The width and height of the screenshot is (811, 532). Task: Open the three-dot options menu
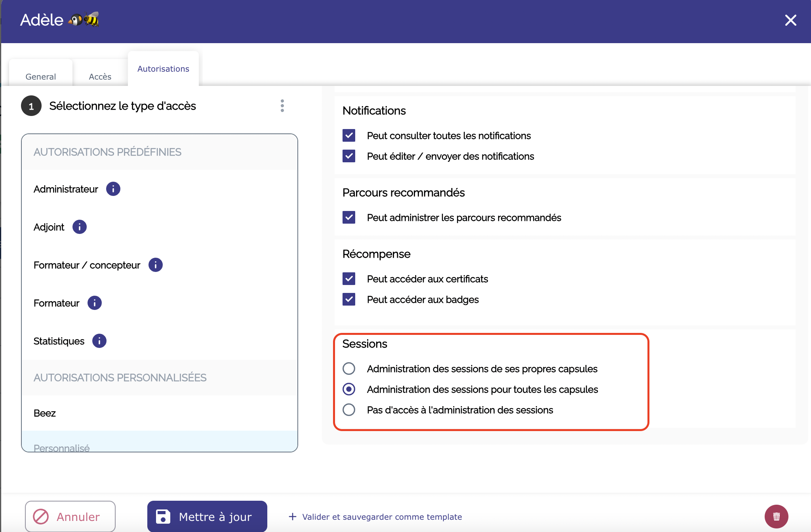[282, 106]
